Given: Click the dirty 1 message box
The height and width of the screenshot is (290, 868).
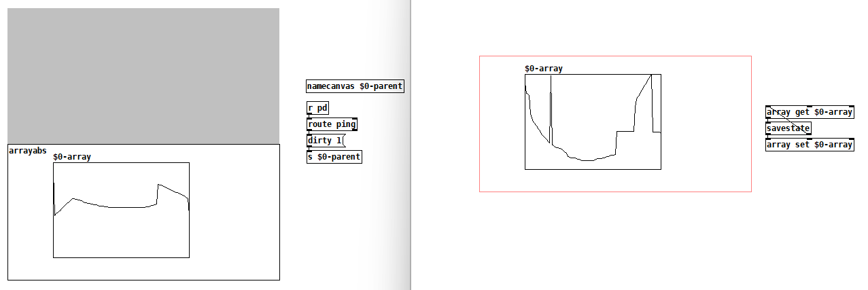Looking at the screenshot, I should click(x=326, y=141).
